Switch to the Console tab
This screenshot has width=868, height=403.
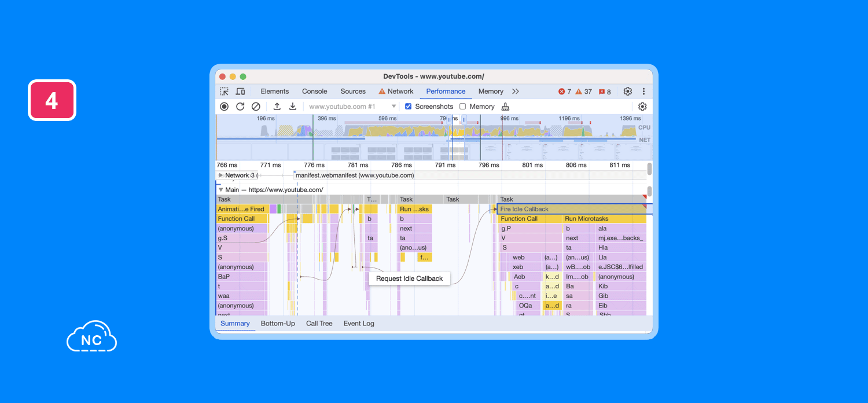point(315,91)
